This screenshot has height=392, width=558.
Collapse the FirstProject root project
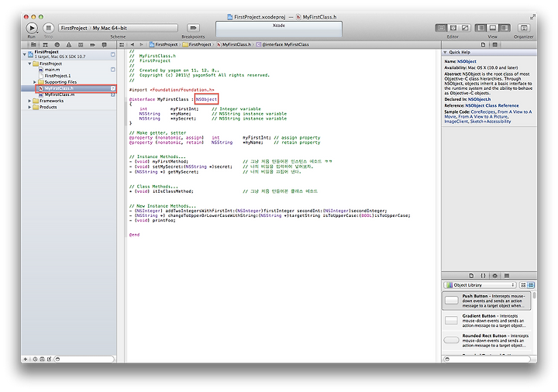tap(24, 54)
